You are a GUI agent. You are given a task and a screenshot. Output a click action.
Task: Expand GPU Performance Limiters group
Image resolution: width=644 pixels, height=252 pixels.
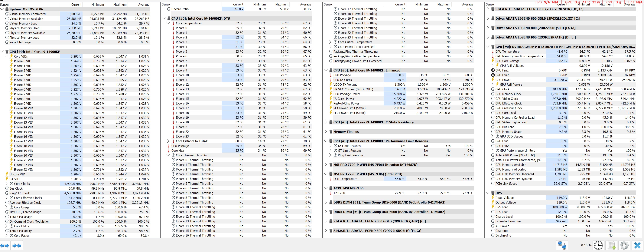point(492,151)
